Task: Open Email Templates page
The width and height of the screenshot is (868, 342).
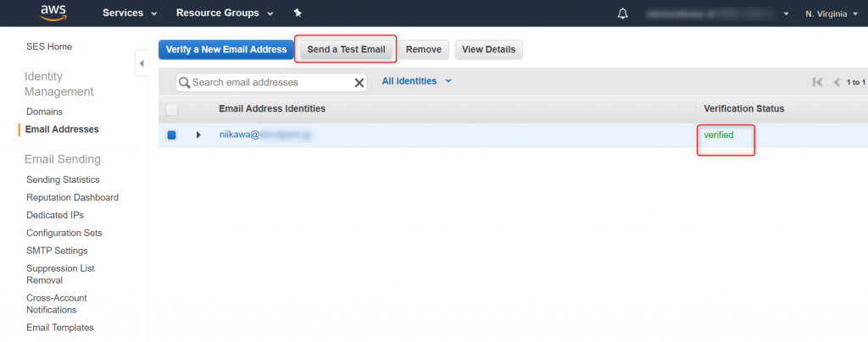Action: [x=60, y=327]
